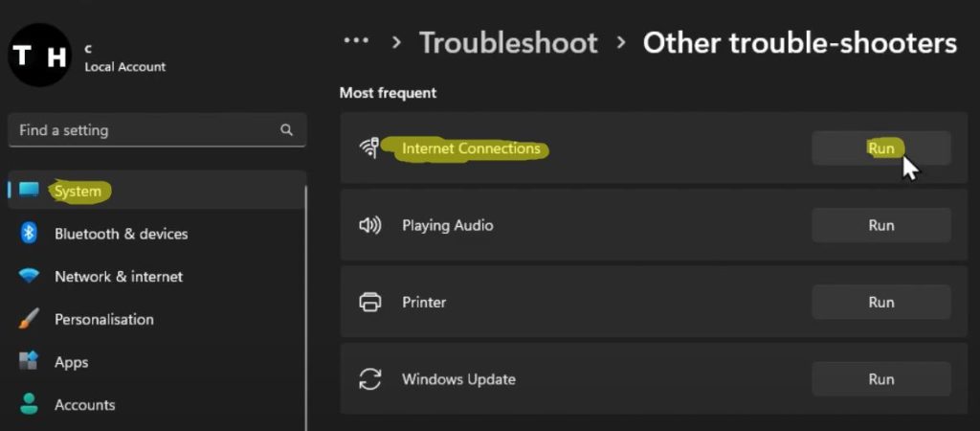This screenshot has width=980, height=431.
Task: Run the Printer troubleshooter
Action: (880, 302)
